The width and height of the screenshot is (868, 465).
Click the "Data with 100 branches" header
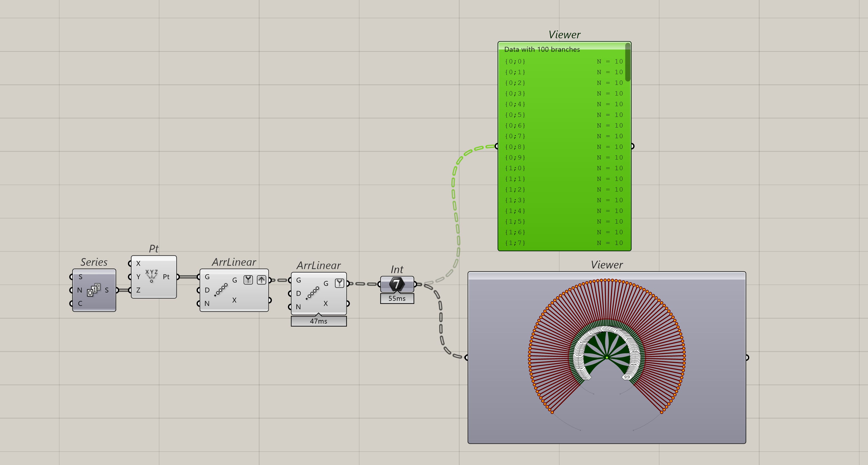coord(542,49)
